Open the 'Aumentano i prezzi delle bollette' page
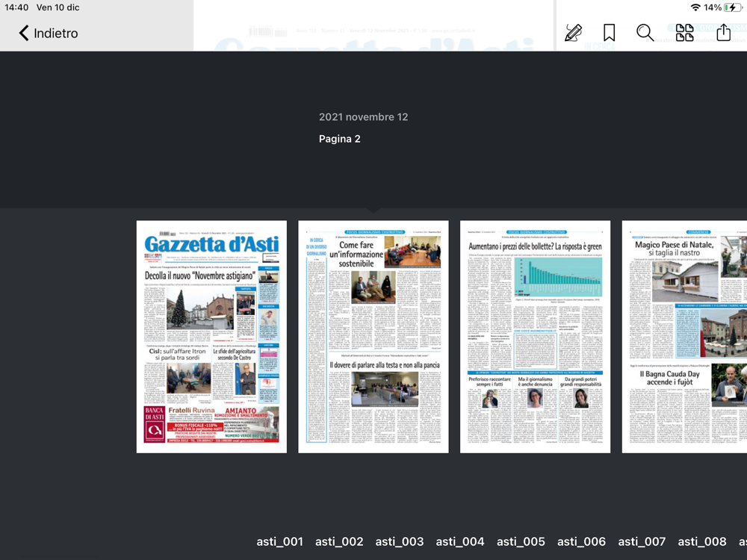This screenshot has height=560, width=747. (x=535, y=336)
